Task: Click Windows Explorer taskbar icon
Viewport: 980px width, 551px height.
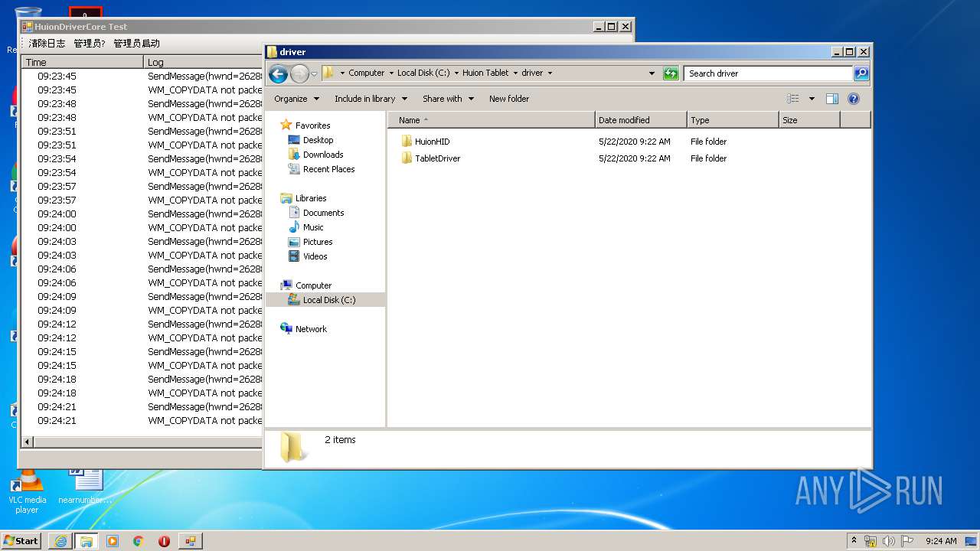Action: (87, 541)
